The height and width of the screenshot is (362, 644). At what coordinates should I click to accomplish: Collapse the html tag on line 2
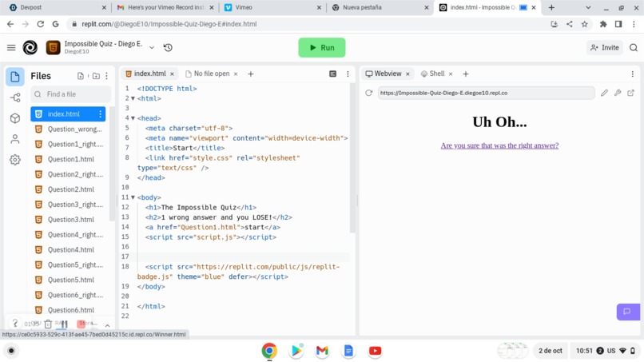[x=133, y=98]
